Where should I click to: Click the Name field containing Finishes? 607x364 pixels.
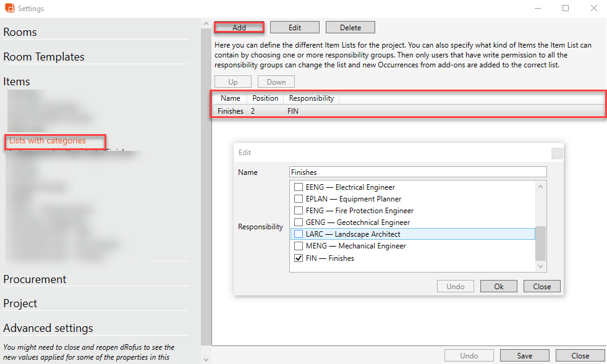point(418,172)
